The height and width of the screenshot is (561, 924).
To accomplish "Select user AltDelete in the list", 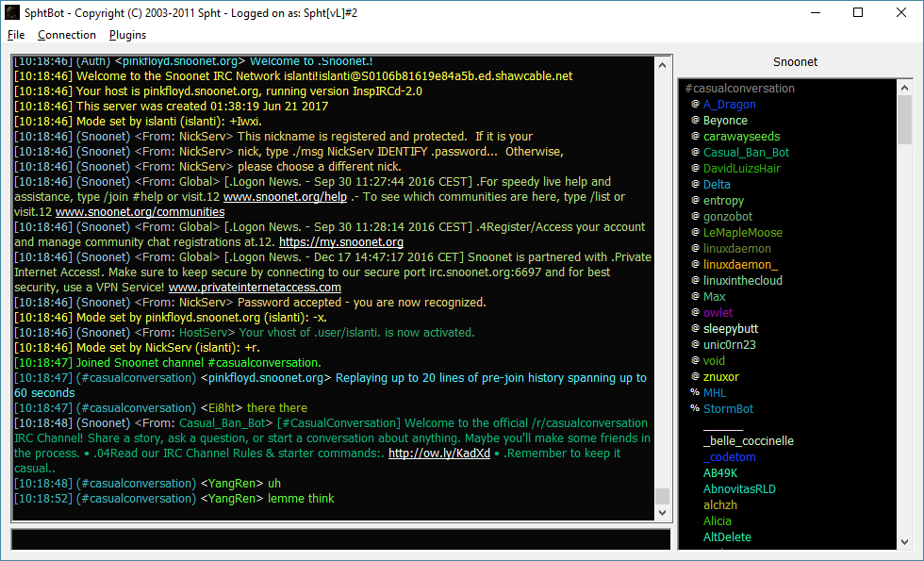I will [727, 536].
